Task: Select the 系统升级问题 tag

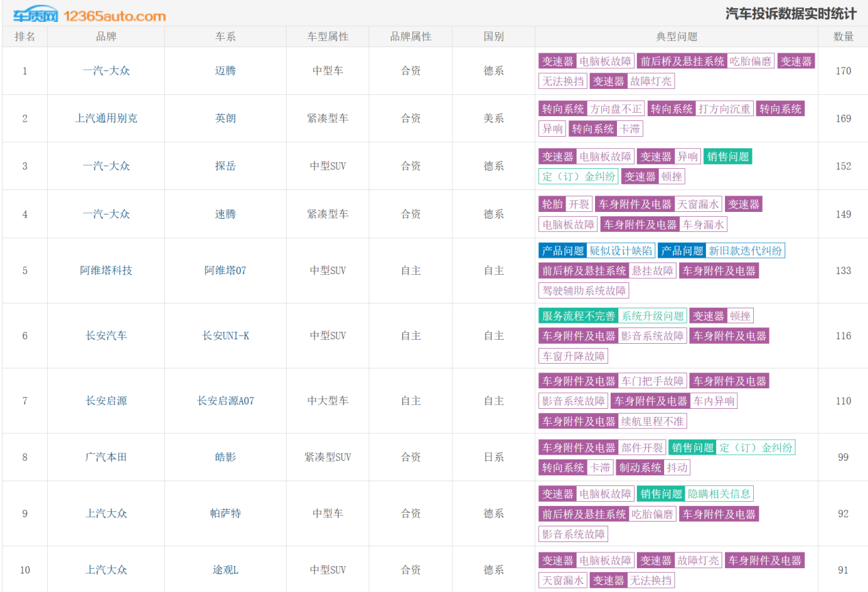Action: coord(652,316)
